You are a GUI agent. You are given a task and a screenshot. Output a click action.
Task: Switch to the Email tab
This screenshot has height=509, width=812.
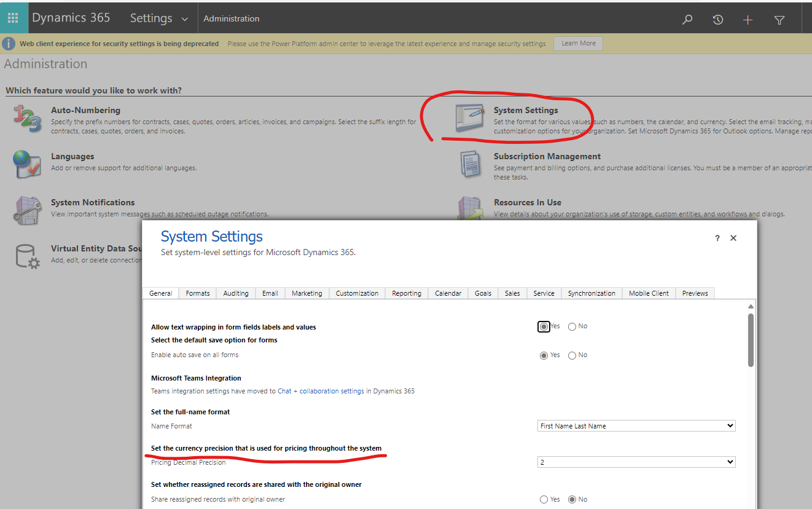[x=270, y=293]
